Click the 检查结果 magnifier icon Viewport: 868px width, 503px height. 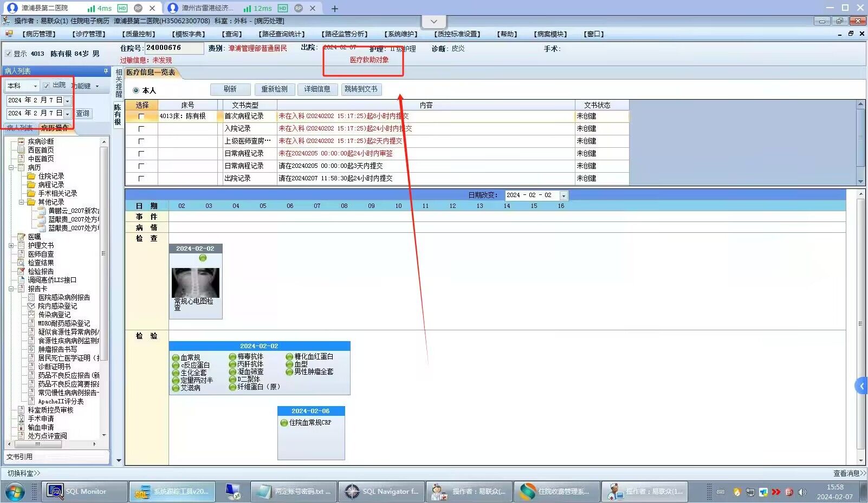(21, 263)
